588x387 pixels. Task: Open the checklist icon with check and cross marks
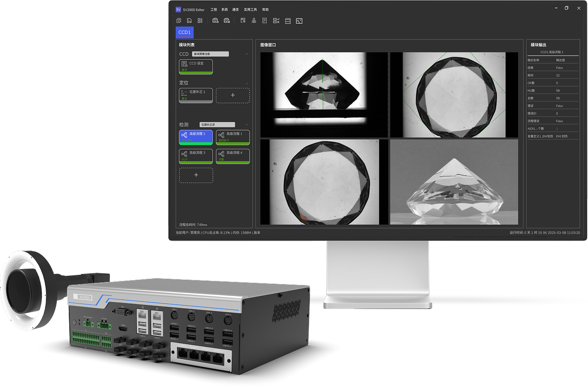pyautogui.click(x=276, y=21)
